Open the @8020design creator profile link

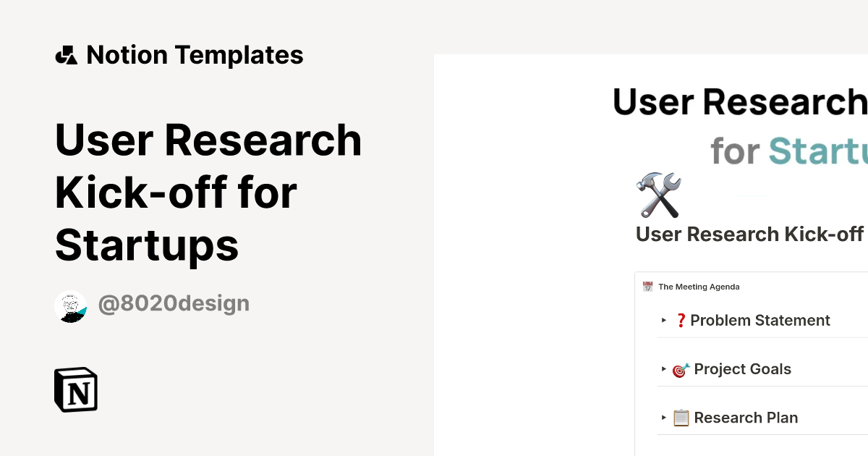click(x=174, y=303)
